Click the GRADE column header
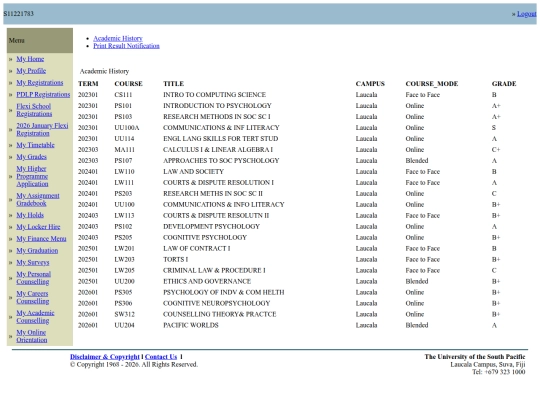 click(504, 84)
